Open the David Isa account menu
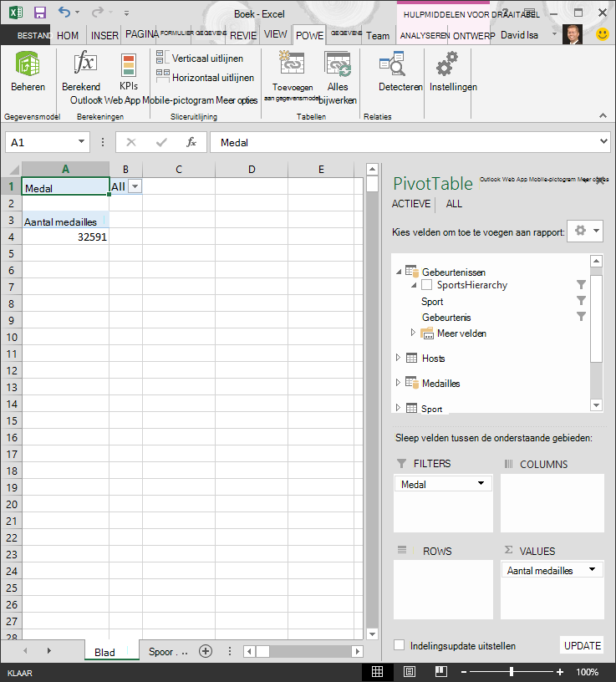This screenshot has width=616, height=682. coord(527,35)
